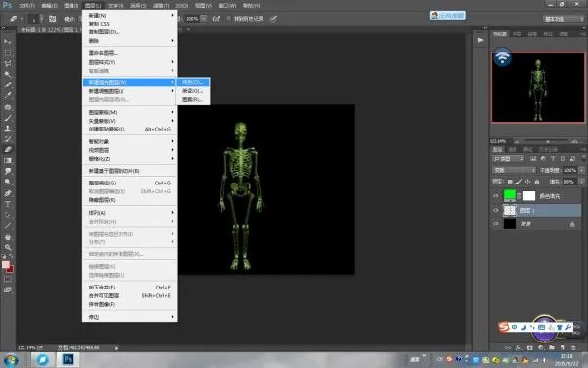
Task: Open the 编辑(E) menu
Action: pos(49,6)
